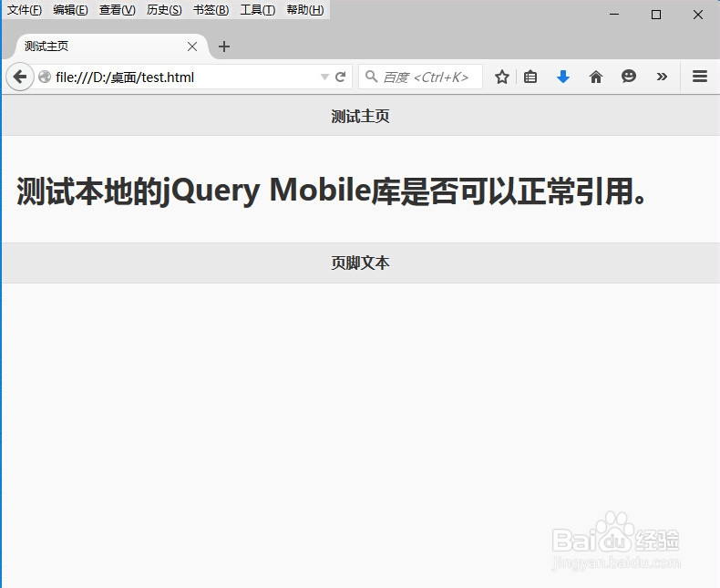Open the 文件(F) menu
Image resolution: width=720 pixels, height=588 pixels.
(x=25, y=10)
